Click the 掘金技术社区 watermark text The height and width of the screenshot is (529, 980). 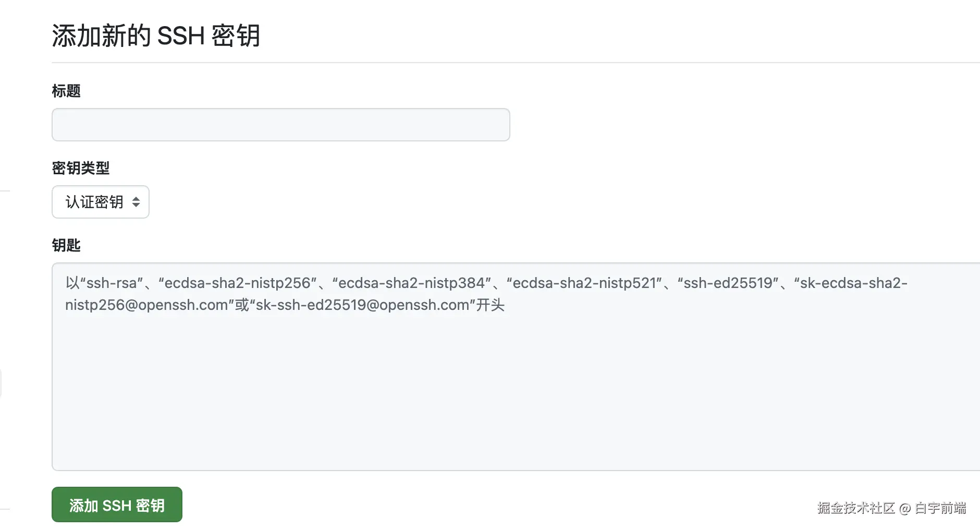click(856, 508)
